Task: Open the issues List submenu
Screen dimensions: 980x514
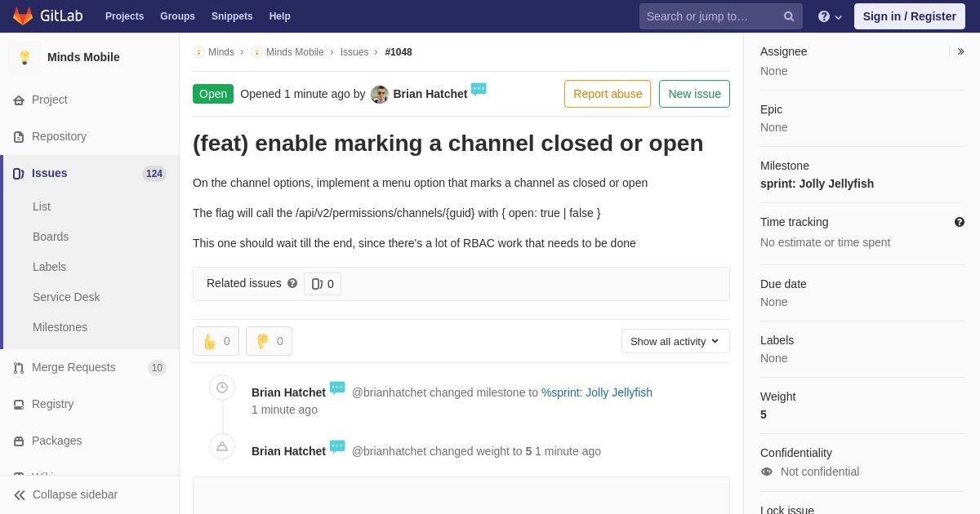Action: point(42,206)
